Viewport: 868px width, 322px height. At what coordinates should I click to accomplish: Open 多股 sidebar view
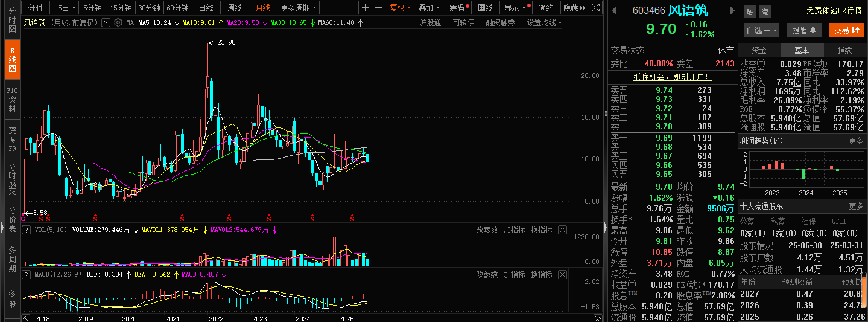pos(12,298)
